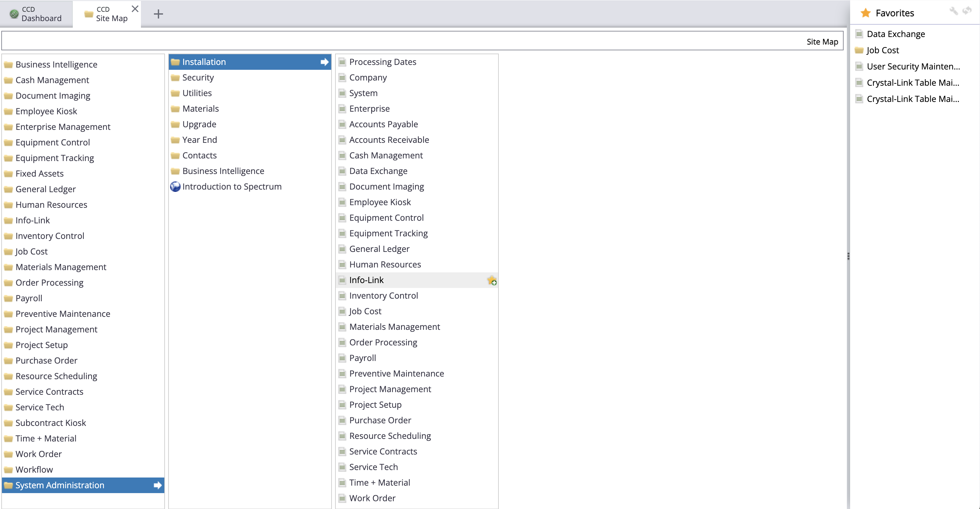Viewport: 980px width, 509px height.
Task: Select System Administration in module list
Action: point(83,485)
